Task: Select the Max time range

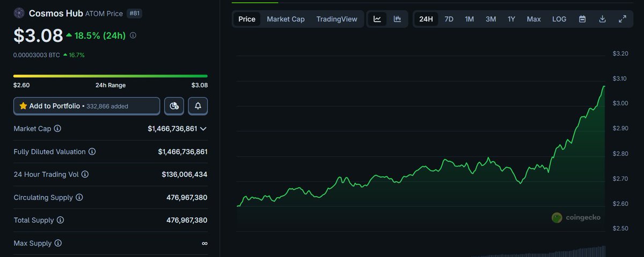Action: pyautogui.click(x=533, y=19)
